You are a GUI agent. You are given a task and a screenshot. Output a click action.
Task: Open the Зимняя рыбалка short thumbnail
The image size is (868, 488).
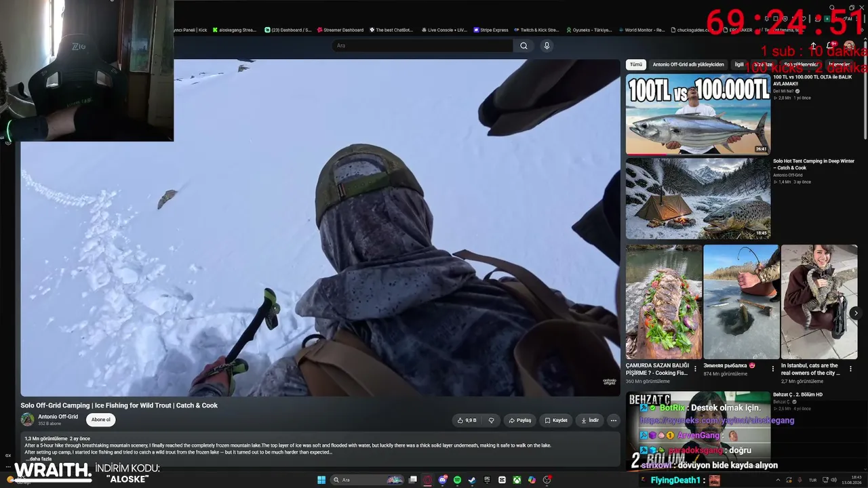[x=741, y=302]
